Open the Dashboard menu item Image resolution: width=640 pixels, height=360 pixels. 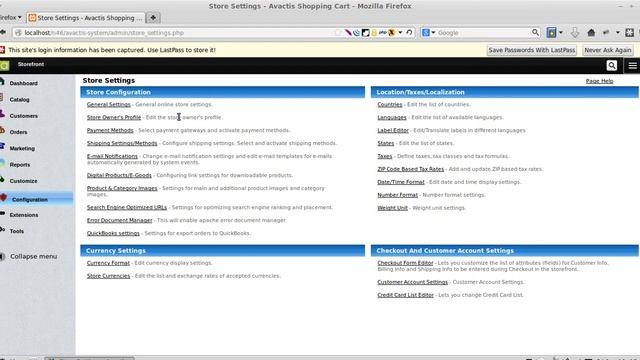point(23,83)
